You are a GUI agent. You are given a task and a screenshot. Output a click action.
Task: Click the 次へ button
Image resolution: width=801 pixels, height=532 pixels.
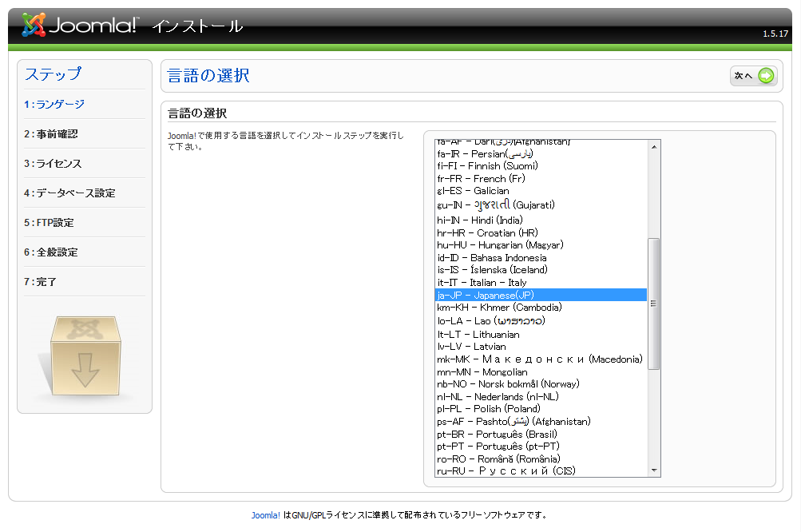pyautogui.click(x=754, y=76)
